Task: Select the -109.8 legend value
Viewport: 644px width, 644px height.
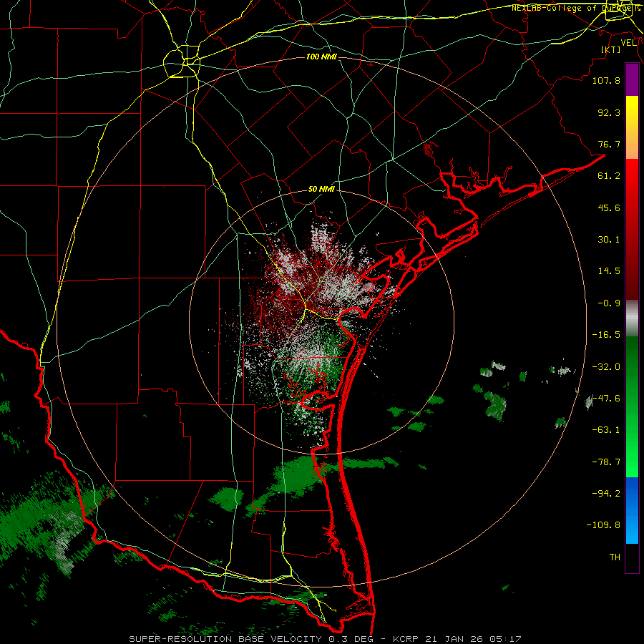Action: tap(603, 525)
